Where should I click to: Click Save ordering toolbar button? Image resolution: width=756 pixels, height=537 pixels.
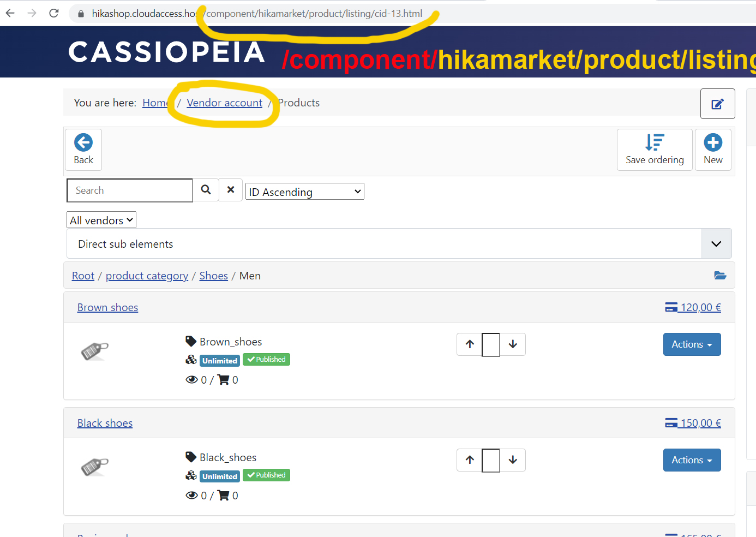(655, 150)
